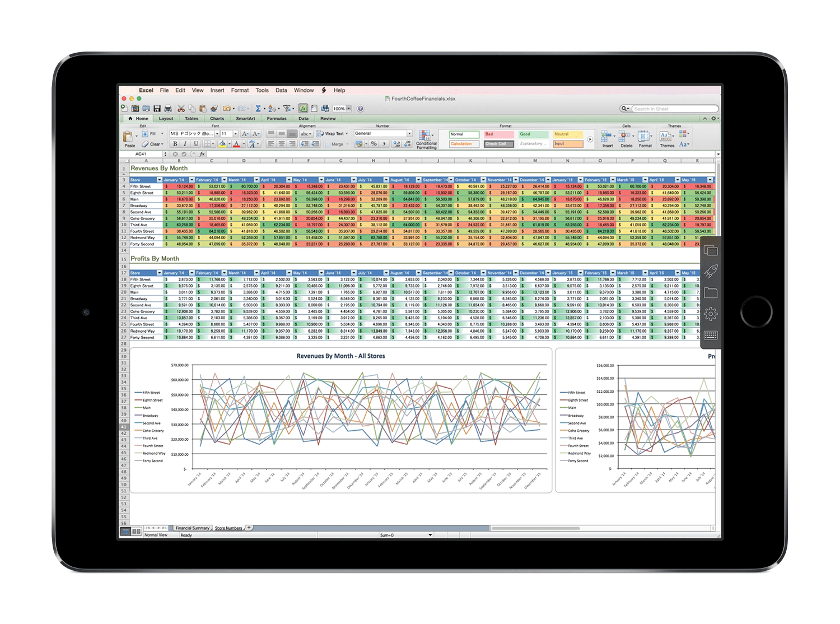Switch to Normal View in the status bar
The image size is (840, 624).
pos(125,530)
